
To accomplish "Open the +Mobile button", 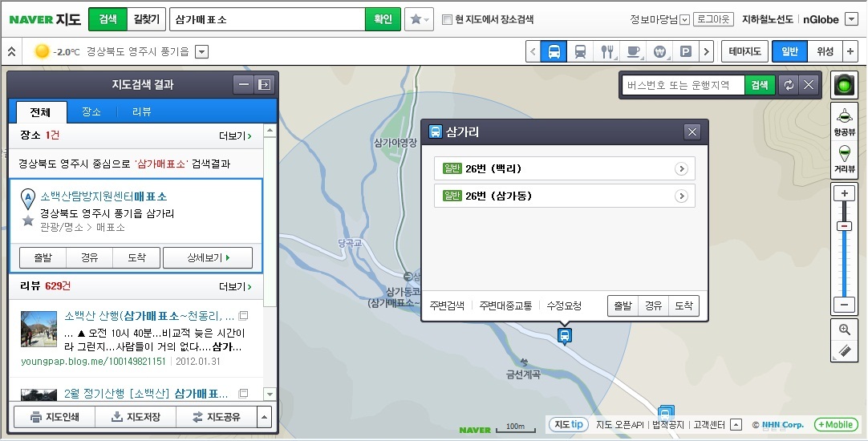I will 835,425.
